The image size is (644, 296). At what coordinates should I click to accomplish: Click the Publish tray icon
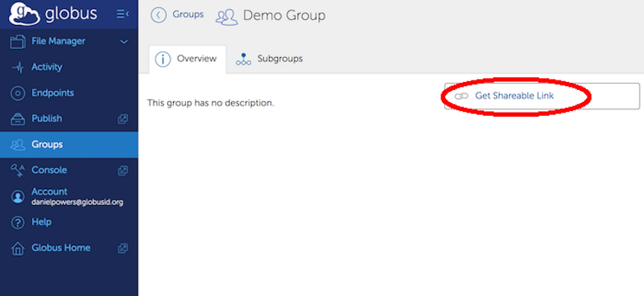pos(18,119)
